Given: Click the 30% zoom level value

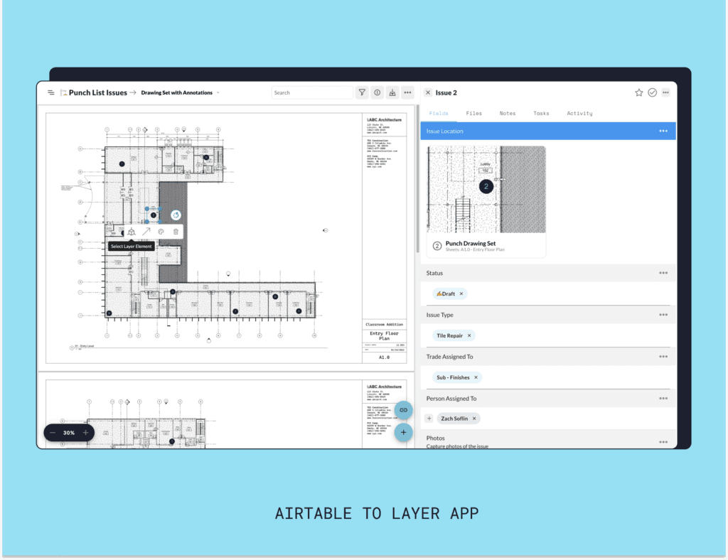Looking at the screenshot, I should point(69,433).
